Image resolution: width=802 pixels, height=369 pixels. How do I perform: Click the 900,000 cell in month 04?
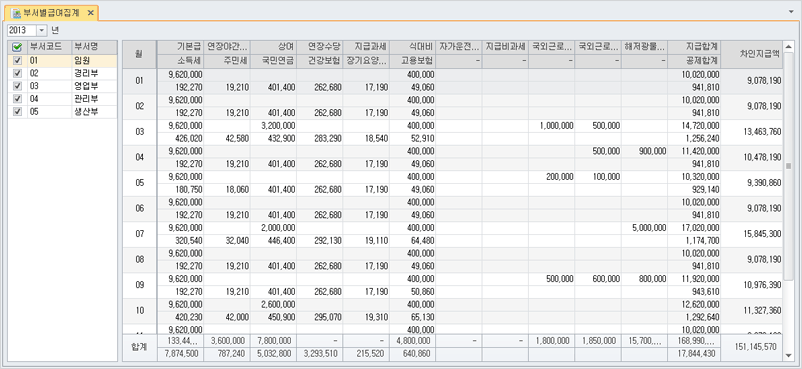pos(644,151)
